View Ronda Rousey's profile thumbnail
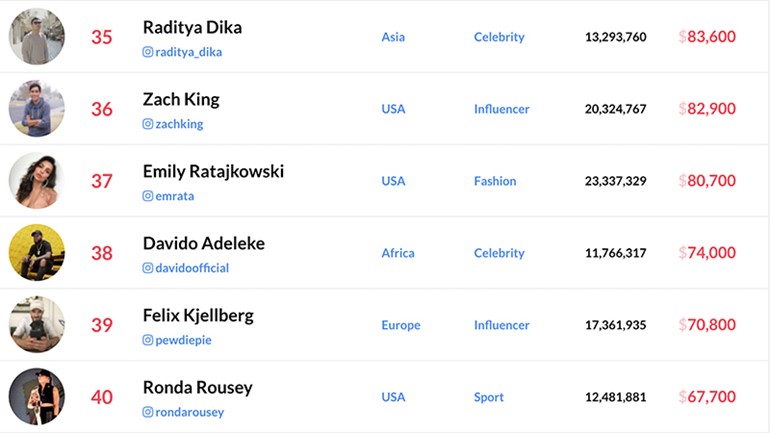770x433 pixels. tap(37, 397)
